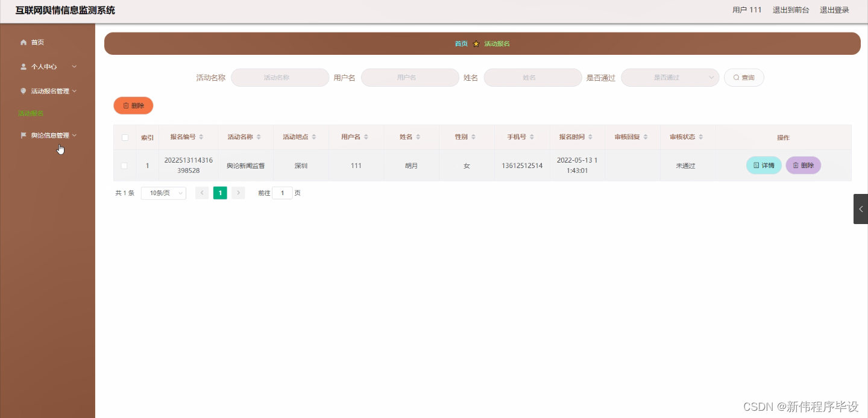Go to previous page with left arrow
The width and height of the screenshot is (868, 418).
point(202,193)
